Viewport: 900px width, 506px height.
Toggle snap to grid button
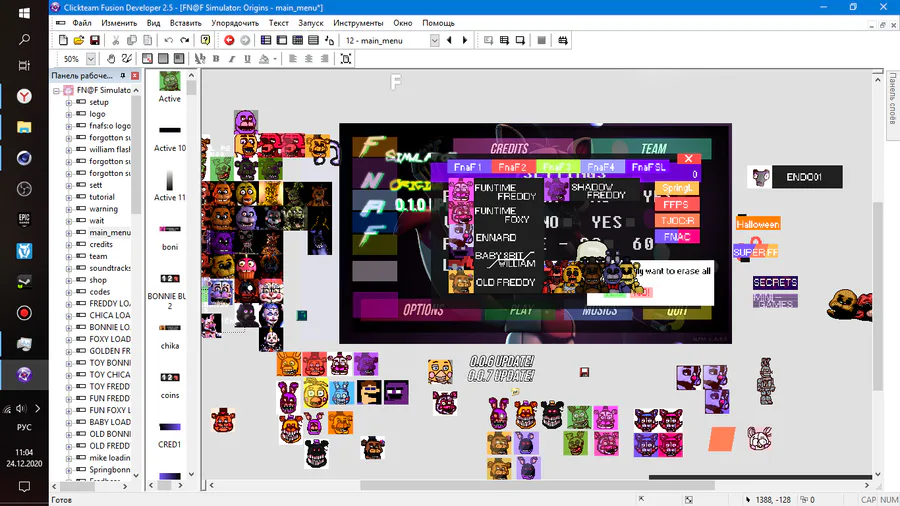(179, 59)
